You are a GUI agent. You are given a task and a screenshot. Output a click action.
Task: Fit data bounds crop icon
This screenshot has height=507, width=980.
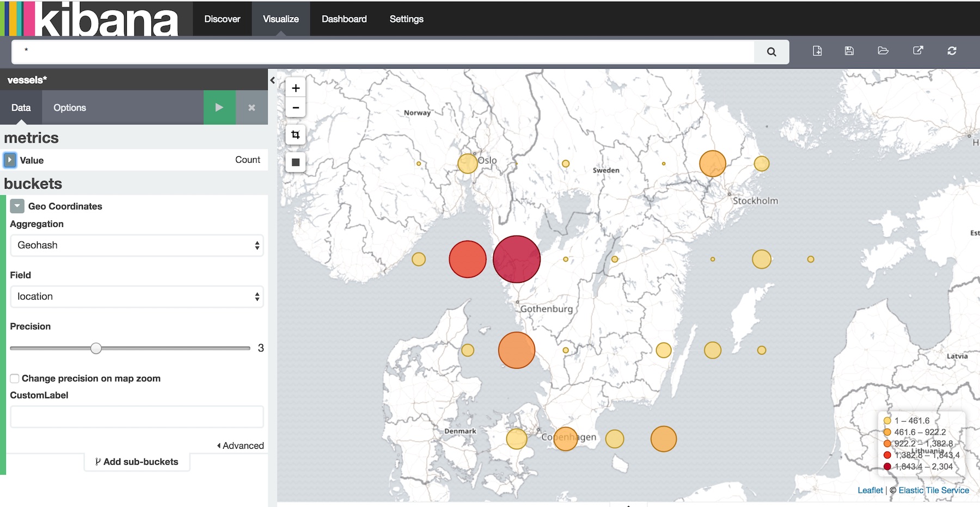pos(296,134)
